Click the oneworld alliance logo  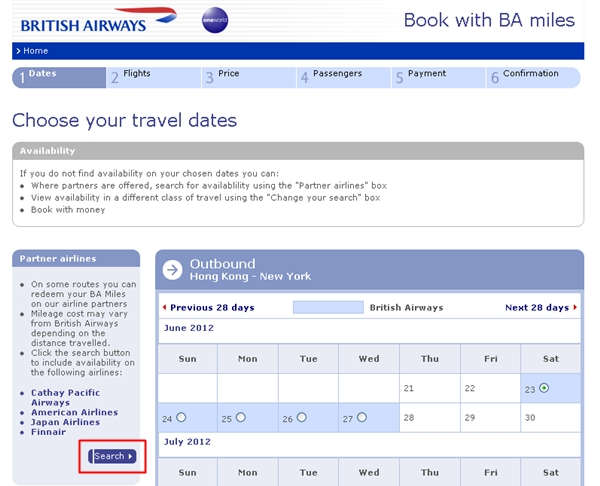click(215, 20)
